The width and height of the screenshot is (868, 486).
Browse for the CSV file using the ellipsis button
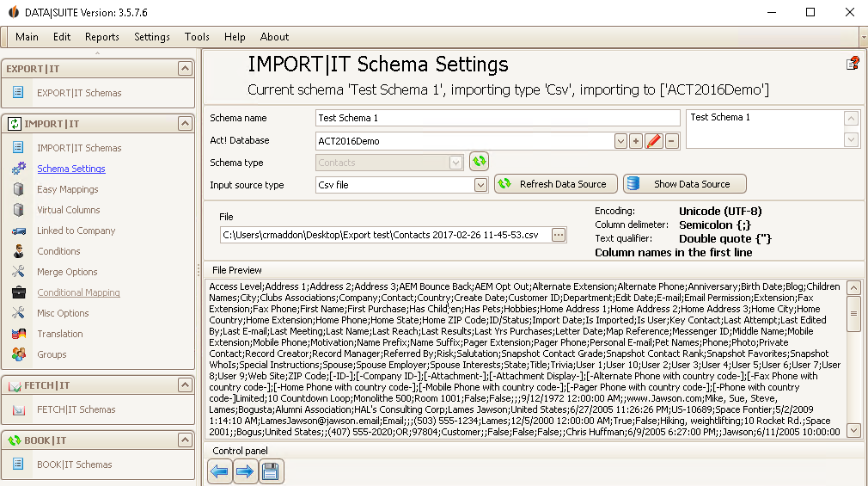(x=558, y=235)
